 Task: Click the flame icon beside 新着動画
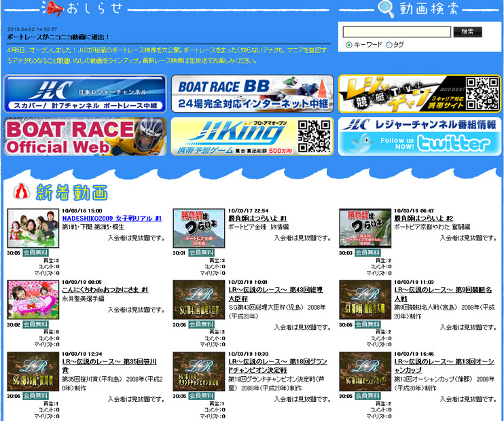coord(22,191)
